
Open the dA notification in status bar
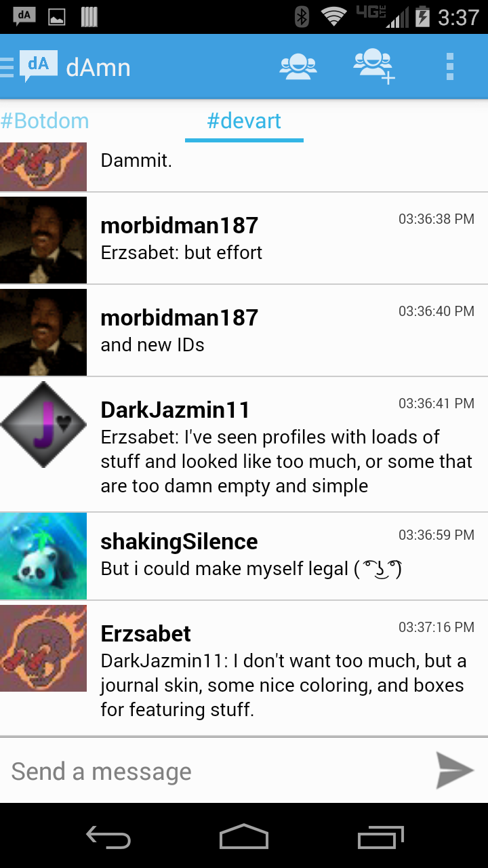pyautogui.click(x=25, y=16)
